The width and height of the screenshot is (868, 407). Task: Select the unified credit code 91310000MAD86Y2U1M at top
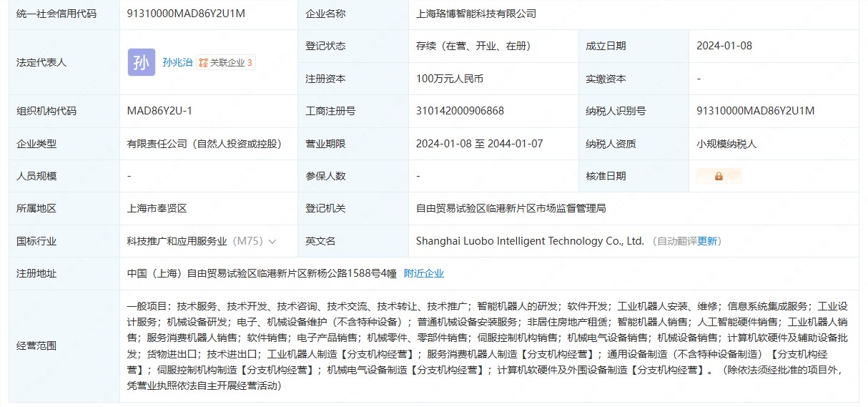point(186,14)
